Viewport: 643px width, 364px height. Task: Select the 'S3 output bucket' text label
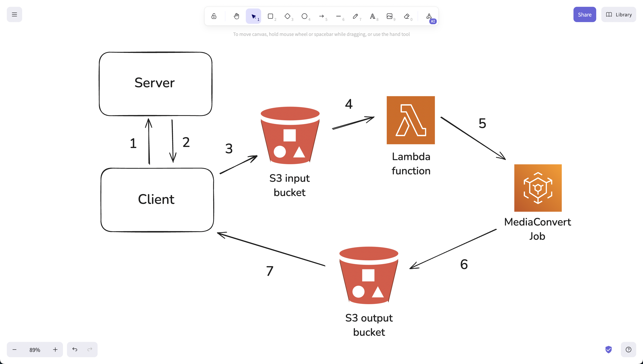369,325
